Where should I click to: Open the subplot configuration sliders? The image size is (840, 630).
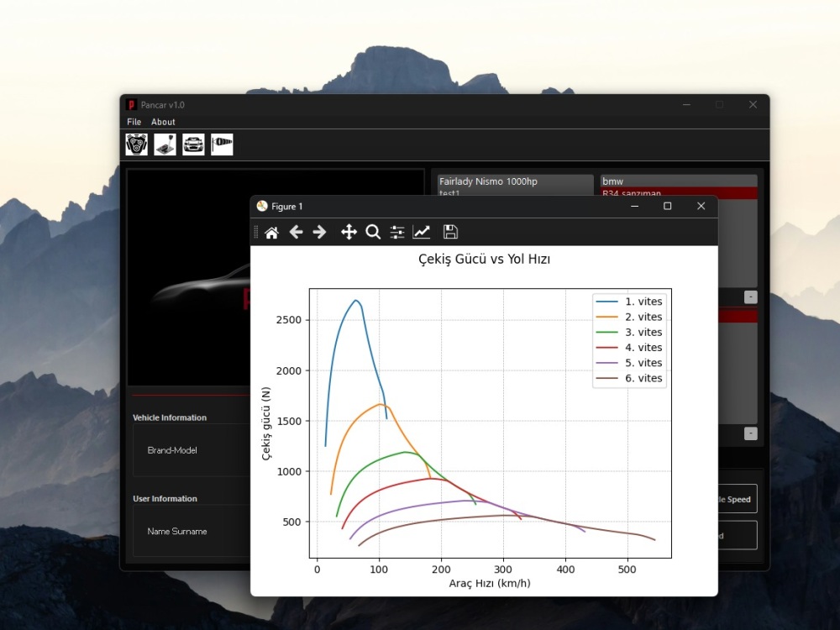(396, 232)
